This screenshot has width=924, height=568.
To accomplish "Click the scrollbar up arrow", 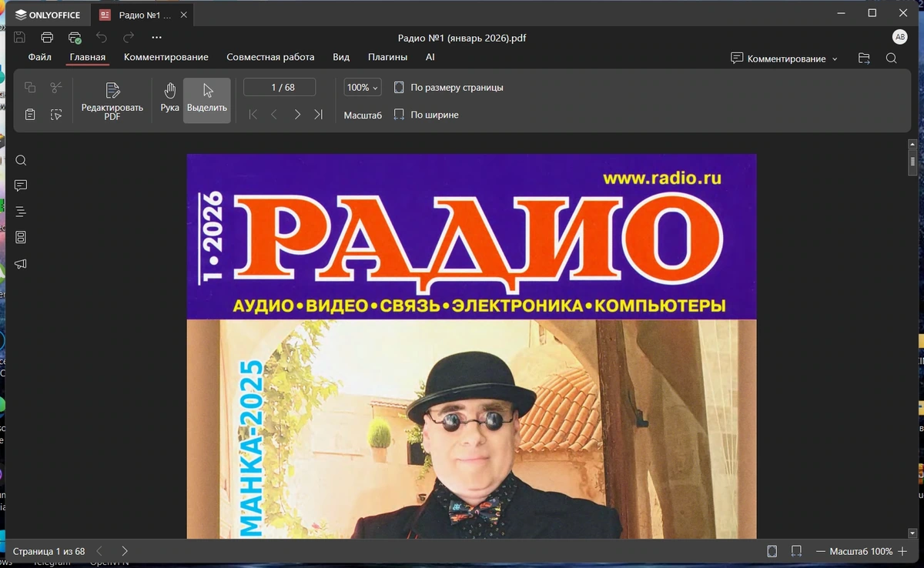I will pyautogui.click(x=912, y=145).
